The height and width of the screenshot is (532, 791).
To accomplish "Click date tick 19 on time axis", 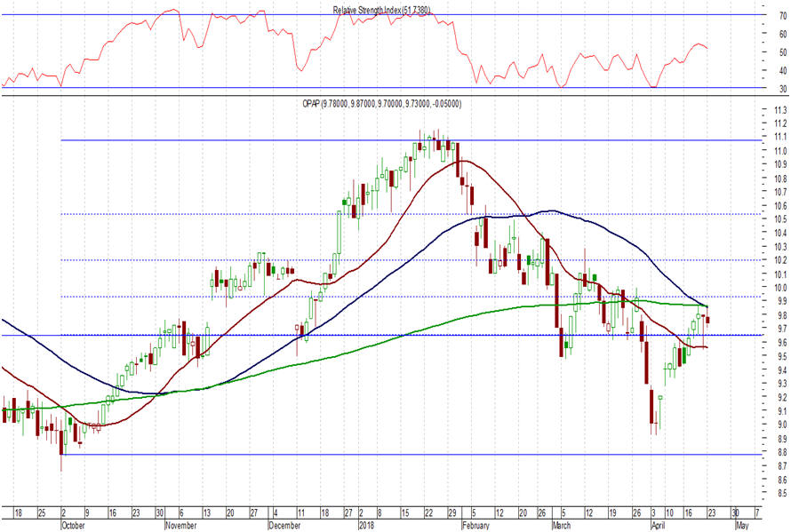I will tap(612, 513).
